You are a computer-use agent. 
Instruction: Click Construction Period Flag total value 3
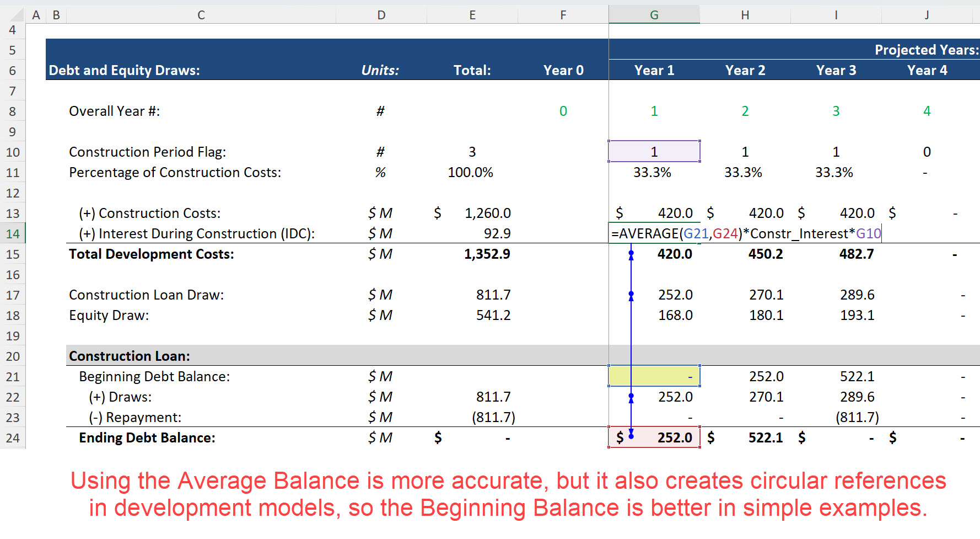coord(472,152)
